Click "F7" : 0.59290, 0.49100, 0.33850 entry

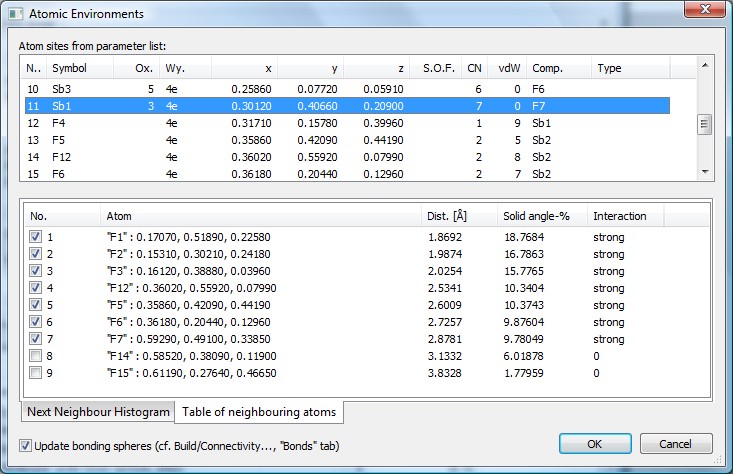(x=188, y=339)
